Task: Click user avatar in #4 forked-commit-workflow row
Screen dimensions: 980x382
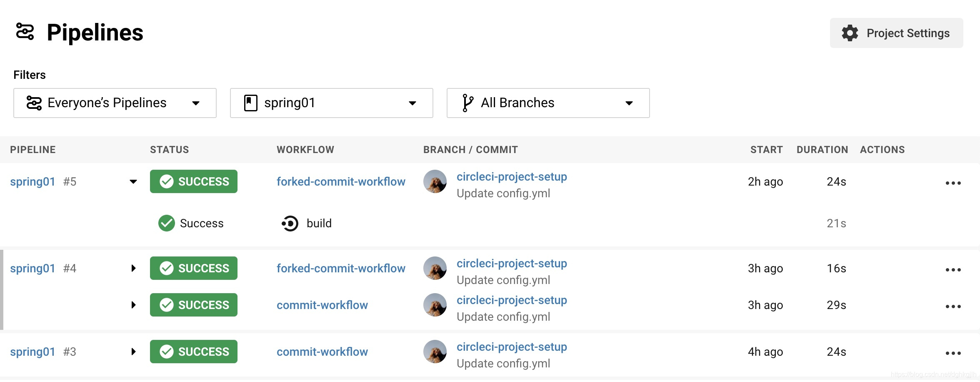Action: tap(435, 268)
